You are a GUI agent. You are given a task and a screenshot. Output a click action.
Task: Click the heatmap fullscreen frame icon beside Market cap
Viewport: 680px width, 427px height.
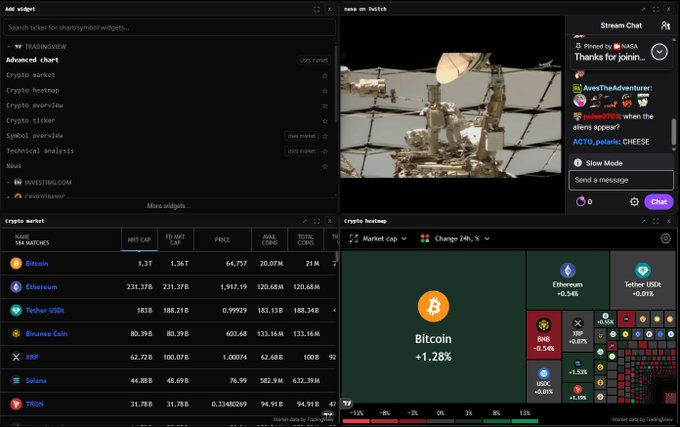pos(353,238)
